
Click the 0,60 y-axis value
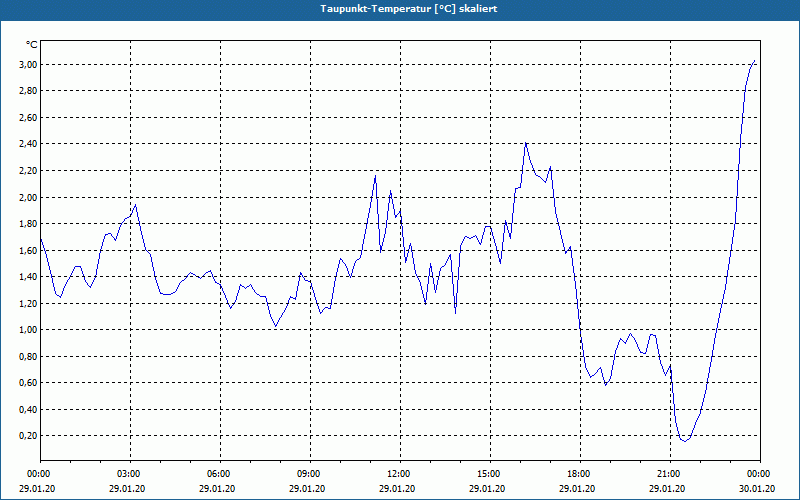tap(28, 383)
